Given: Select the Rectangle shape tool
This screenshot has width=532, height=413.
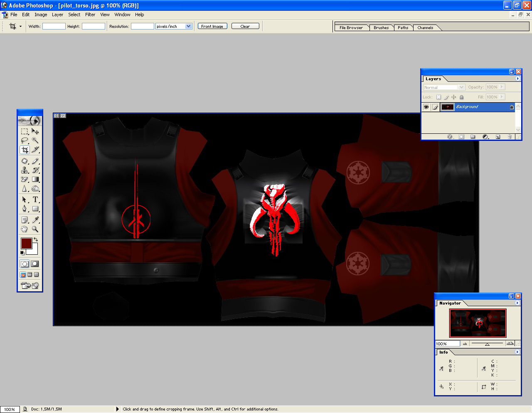Looking at the screenshot, I should (x=35, y=209).
